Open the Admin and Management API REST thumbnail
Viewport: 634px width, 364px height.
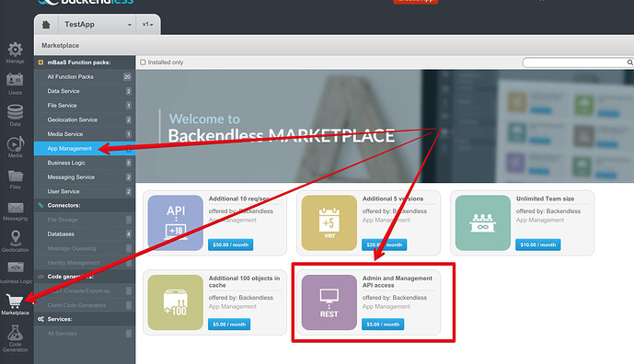(x=329, y=302)
